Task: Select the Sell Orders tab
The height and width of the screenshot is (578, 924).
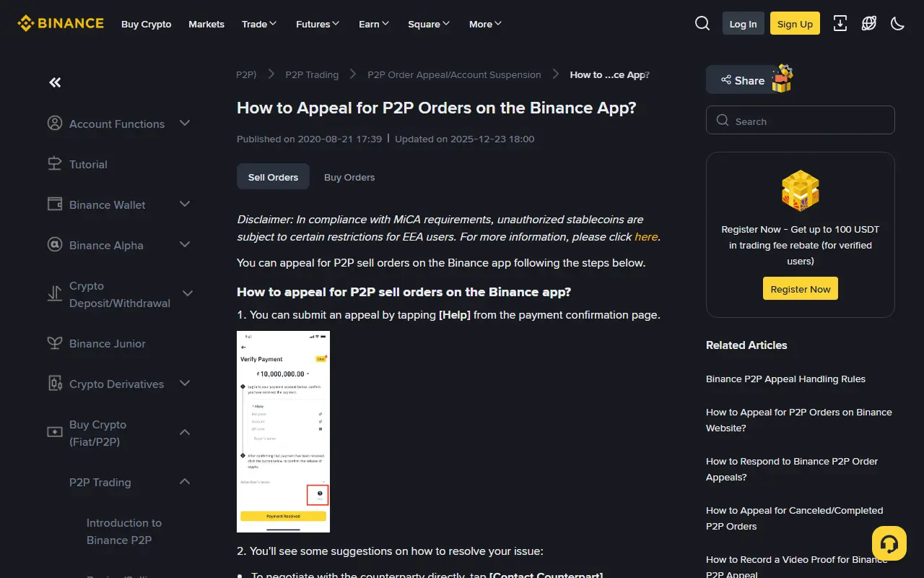Action: click(x=273, y=177)
